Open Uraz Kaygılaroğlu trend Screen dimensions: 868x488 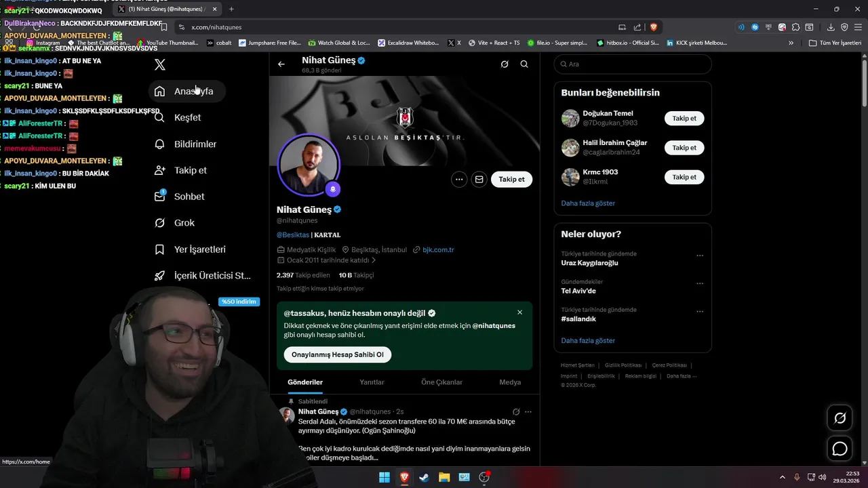589,263
